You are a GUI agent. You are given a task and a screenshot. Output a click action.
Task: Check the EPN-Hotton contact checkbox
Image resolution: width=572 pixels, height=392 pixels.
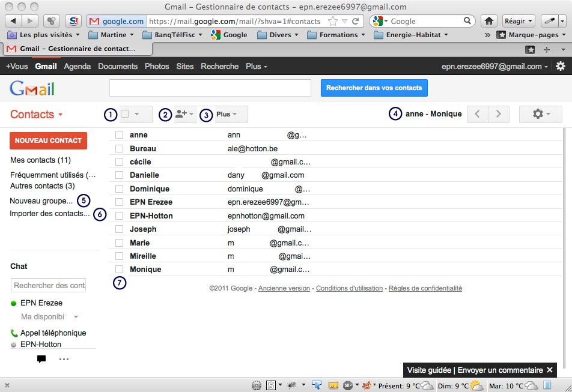pyautogui.click(x=119, y=216)
